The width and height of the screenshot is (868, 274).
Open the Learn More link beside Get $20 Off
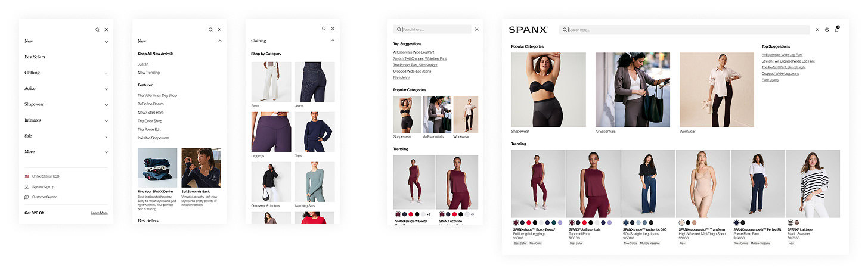click(99, 213)
